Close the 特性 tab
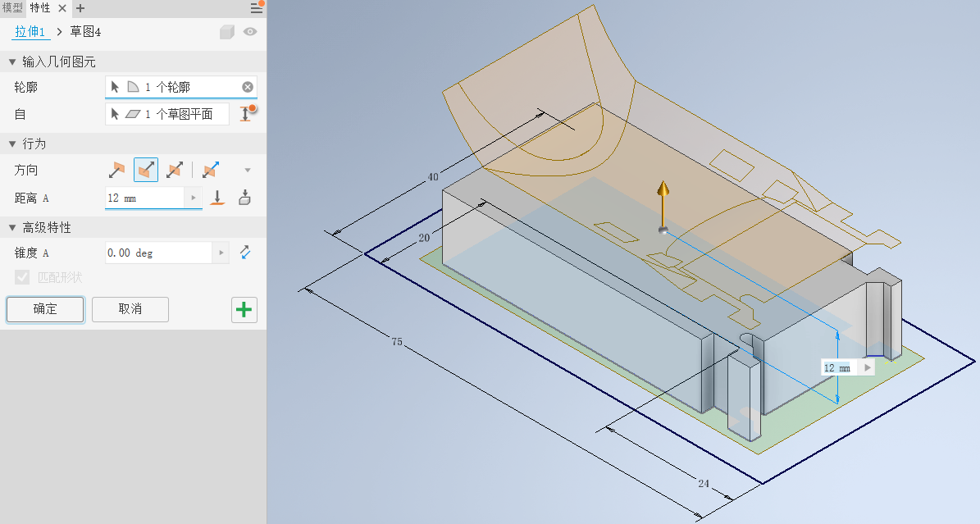 (62, 8)
